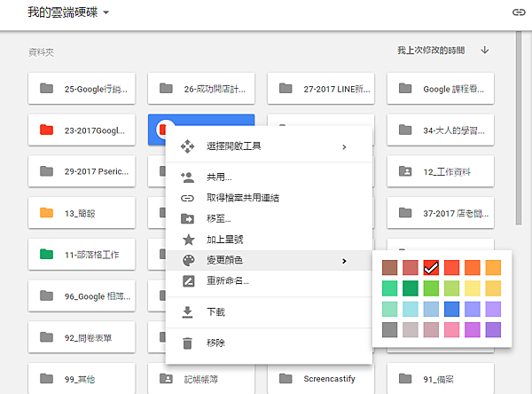
Task: Expand the 選擇開啟工具 submenu arrow
Action: [x=344, y=146]
